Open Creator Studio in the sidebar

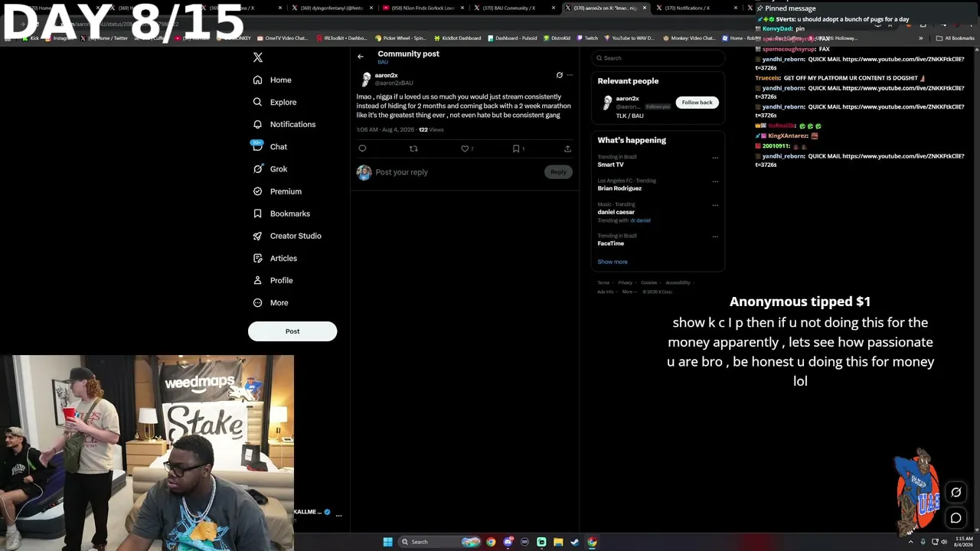[x=286, y=236]
